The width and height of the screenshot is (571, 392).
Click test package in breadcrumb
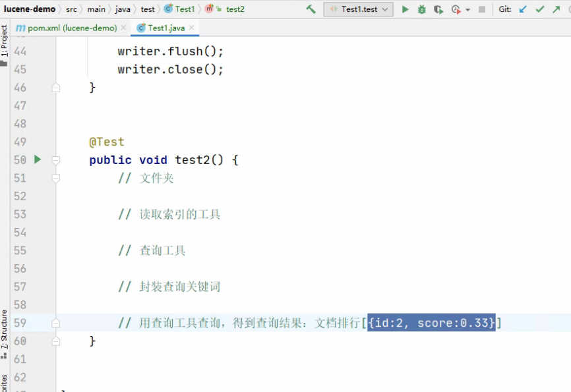tap(148, 9)
